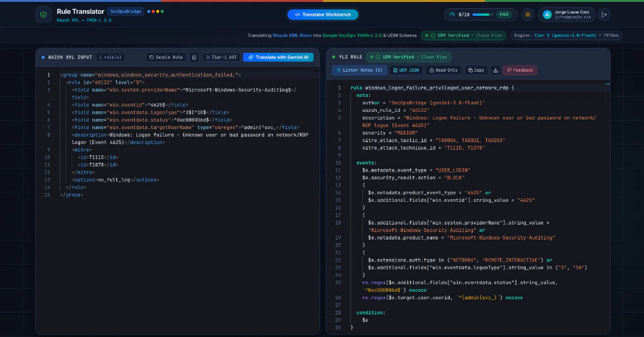Click the 8/10 quota progress bar

[482, 15]
